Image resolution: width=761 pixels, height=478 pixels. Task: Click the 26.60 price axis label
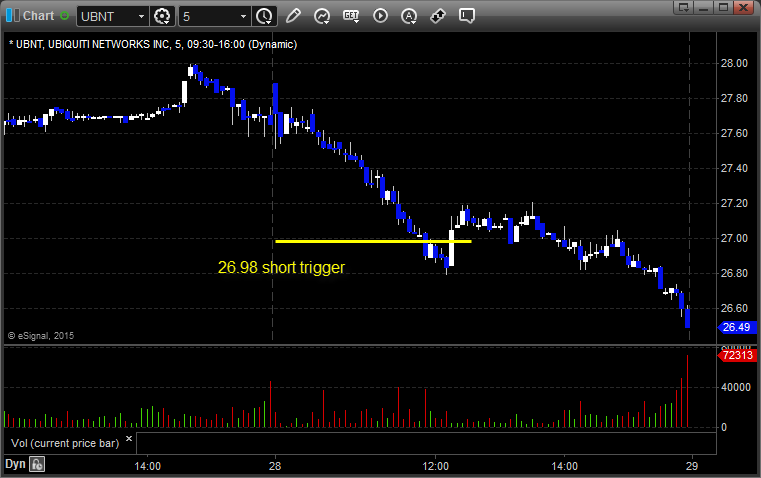pyautogui.click(x=734, y=308)
